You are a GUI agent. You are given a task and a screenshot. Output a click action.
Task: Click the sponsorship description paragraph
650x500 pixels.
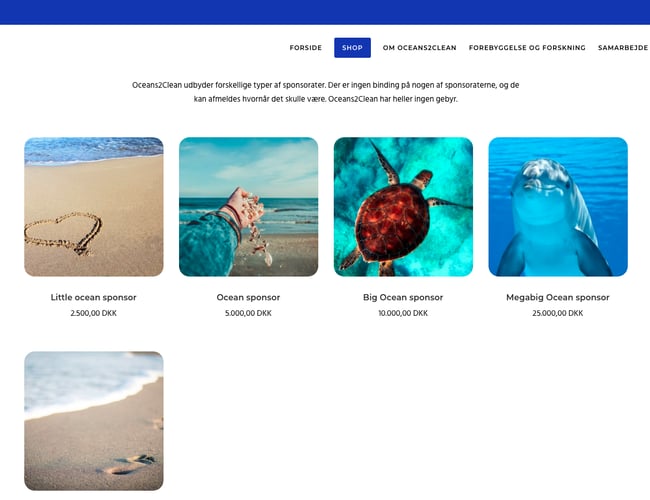(325, 92)
